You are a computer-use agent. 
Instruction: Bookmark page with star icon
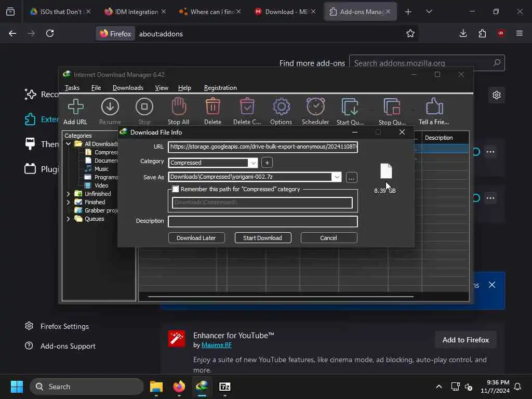click(410, 33)
